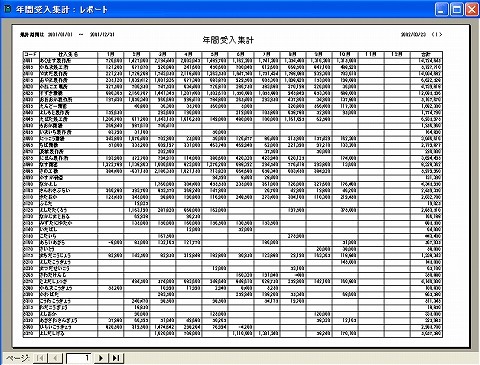Screen dimensions: 480x365
Task: Jump to the last report page
Action: point(116,358)
